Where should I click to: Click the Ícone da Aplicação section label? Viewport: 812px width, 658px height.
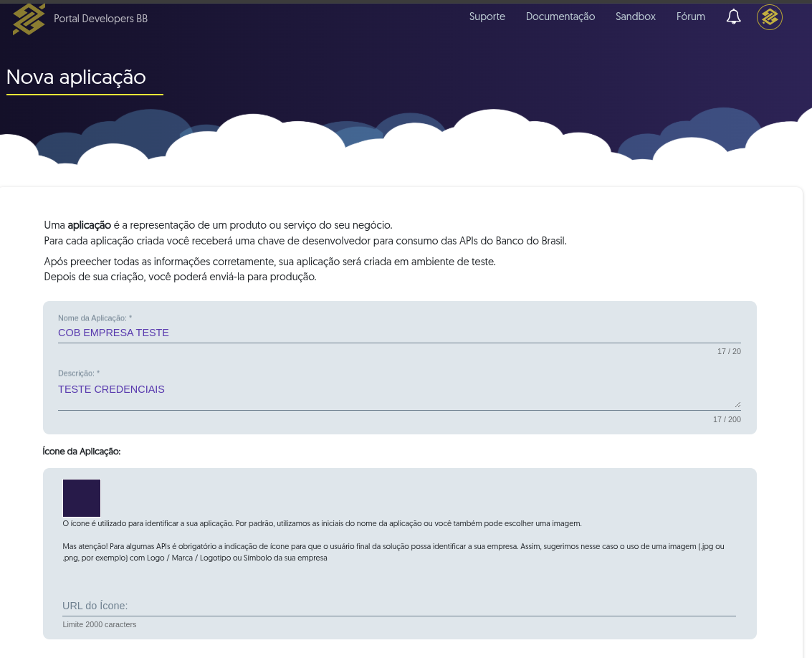pos(81,452)
